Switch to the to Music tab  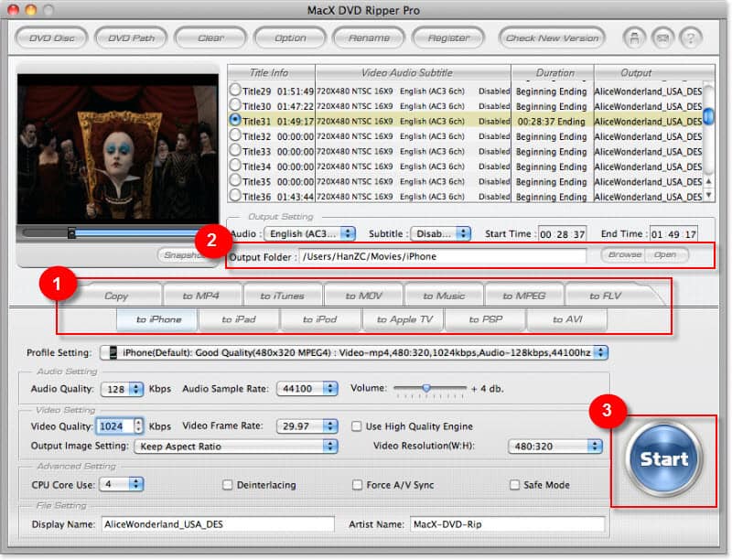(x=444, y=296)
